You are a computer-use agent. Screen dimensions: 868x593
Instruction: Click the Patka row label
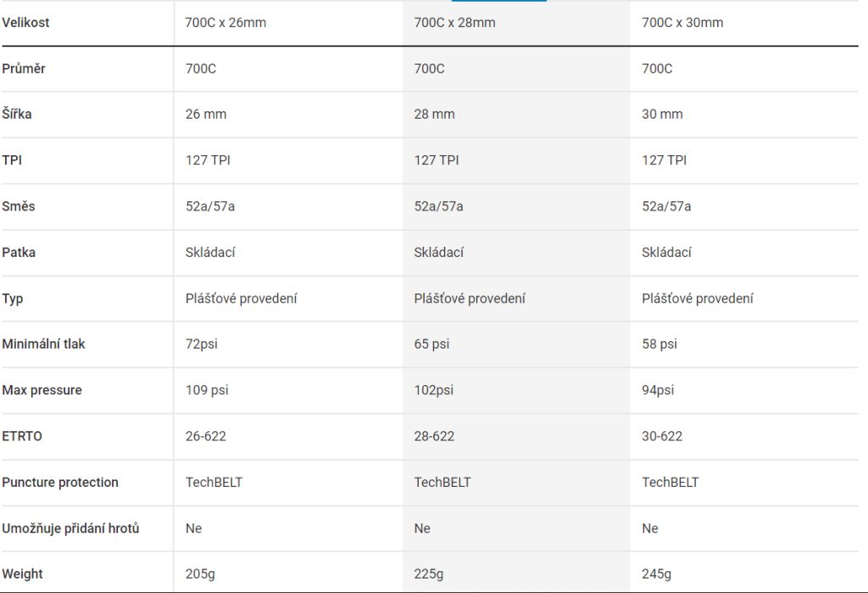[19, 253]
